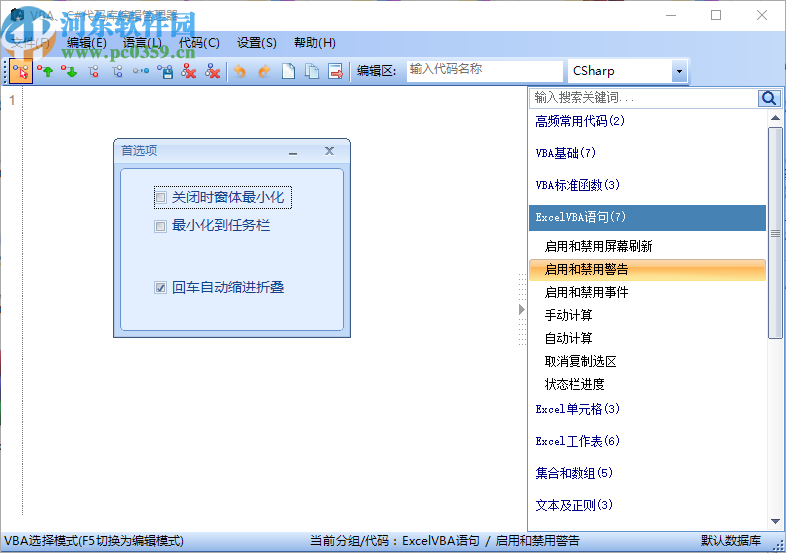Select 启用和禁用警告 code item
The image size is (786, 553).
click(647, 270)
